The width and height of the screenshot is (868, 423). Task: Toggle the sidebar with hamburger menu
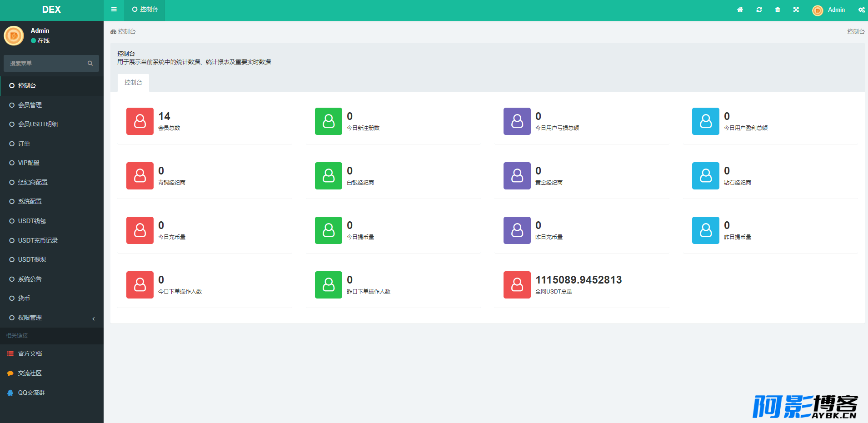pos(114,10)
